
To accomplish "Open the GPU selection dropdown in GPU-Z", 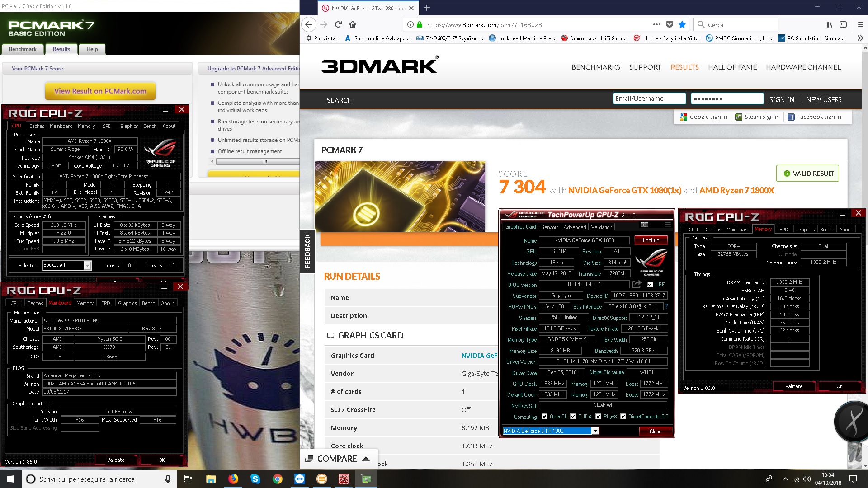I will 595,431.
